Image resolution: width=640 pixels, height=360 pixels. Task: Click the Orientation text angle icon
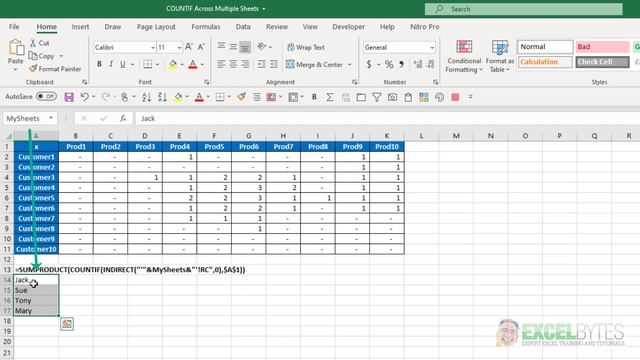click(x=262, y=47)
